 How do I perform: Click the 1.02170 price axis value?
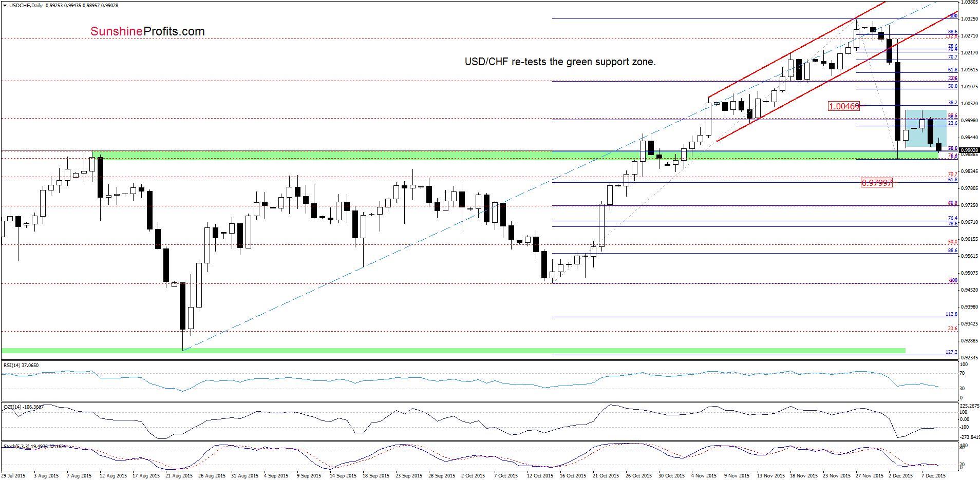[x=970, y=53]
